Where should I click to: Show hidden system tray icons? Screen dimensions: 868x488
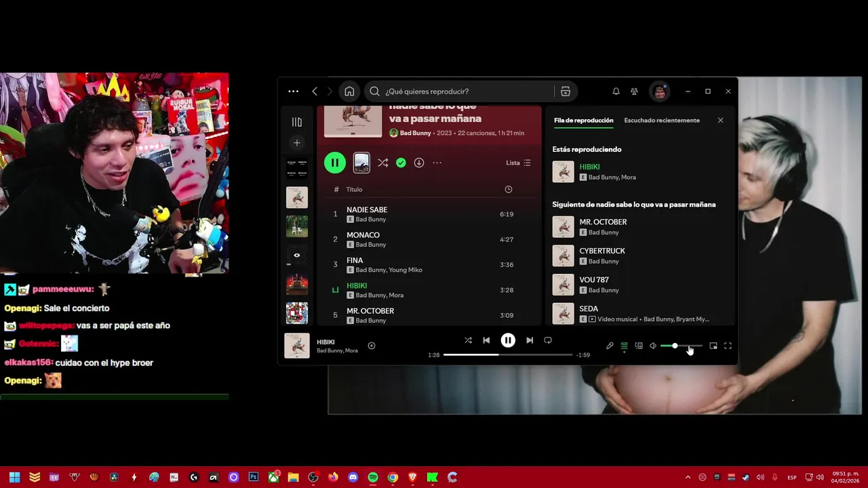pos(688,477)
